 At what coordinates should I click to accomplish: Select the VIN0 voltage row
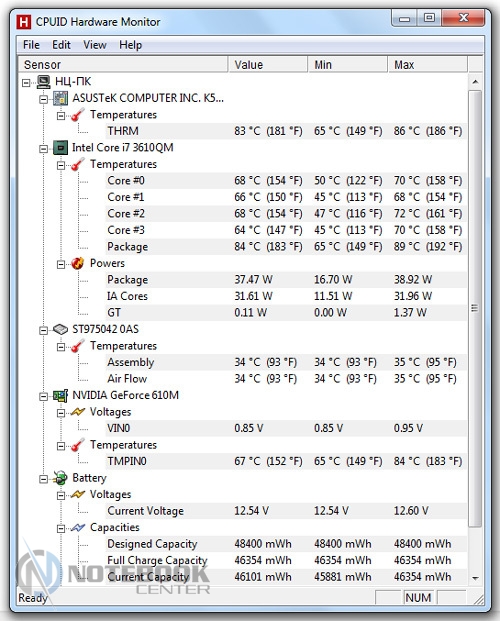coord(285,429)
